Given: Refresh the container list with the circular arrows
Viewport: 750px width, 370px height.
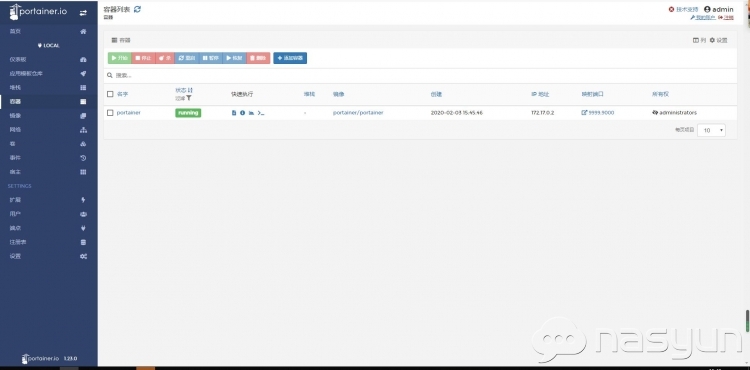Looking at the screenshot, I should [x=137, y=9].
